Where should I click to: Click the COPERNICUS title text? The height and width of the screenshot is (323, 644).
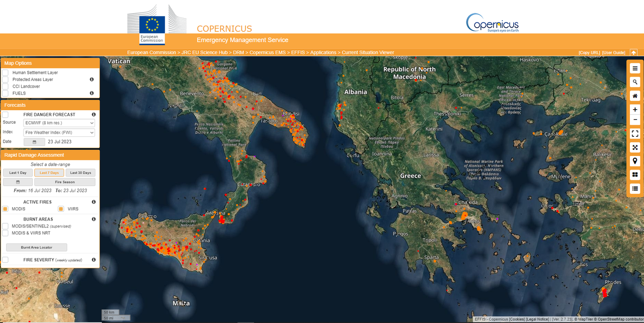click(224, 29)
